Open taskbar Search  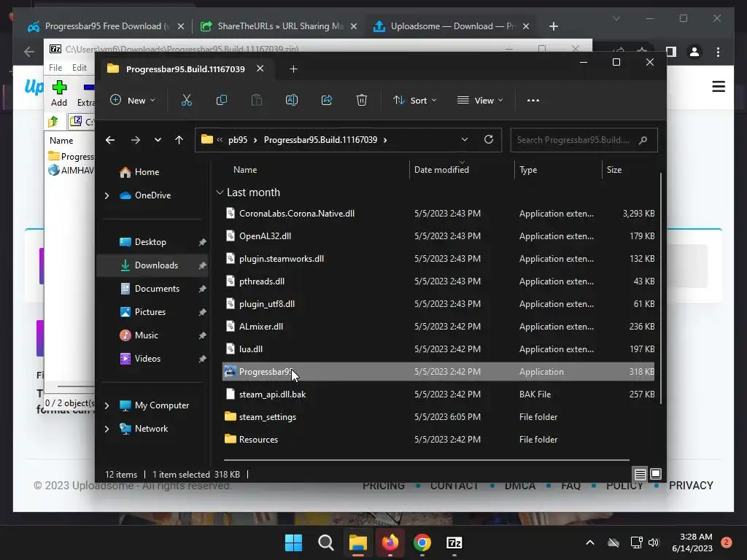point(326,542)
